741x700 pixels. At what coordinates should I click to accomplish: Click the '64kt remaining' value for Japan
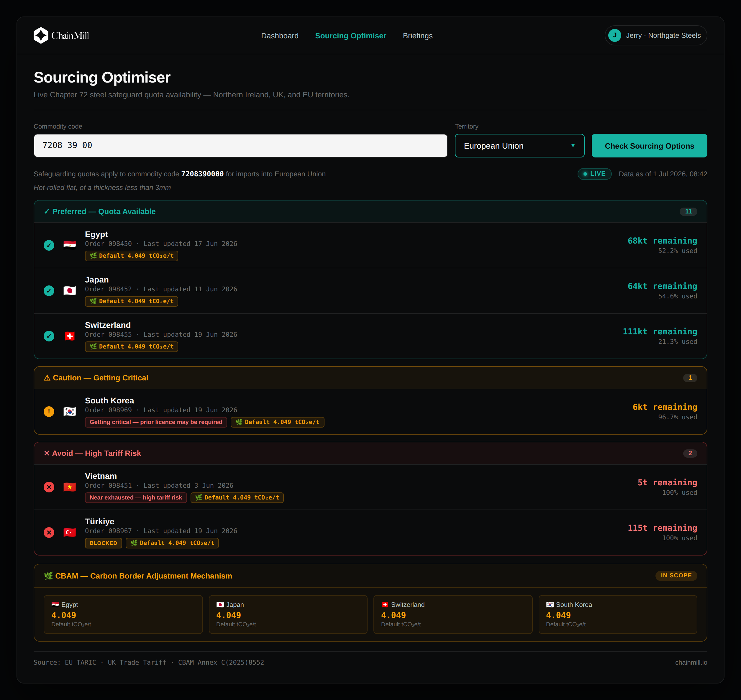pyautogui.click(x=662, y=286)
